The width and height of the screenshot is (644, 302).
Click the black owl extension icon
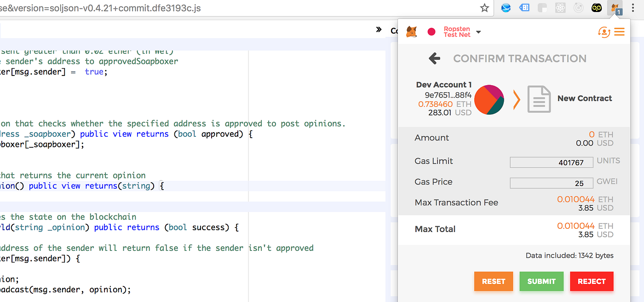[597, 8]
